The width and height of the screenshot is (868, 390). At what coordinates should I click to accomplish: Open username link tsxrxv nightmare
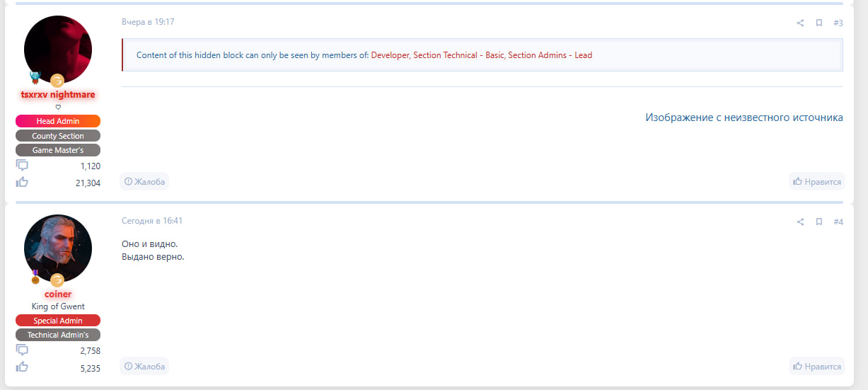click(x=58, y=94)
